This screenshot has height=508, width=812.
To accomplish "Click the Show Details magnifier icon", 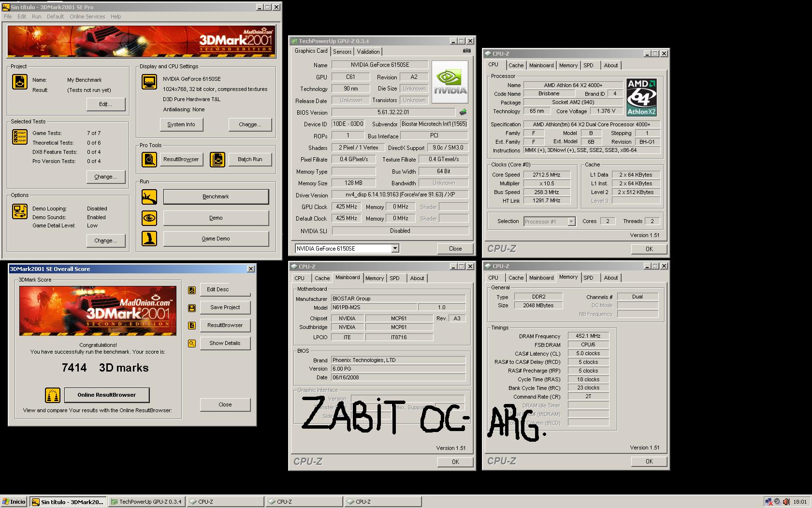I will point(192,344).
